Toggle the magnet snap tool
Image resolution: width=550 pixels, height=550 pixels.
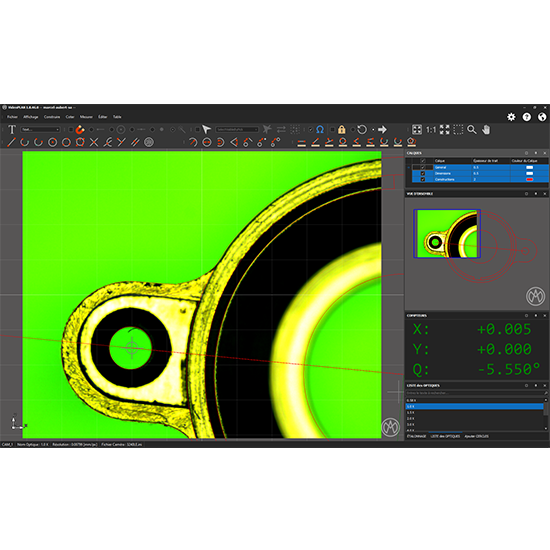coord(80,129)
